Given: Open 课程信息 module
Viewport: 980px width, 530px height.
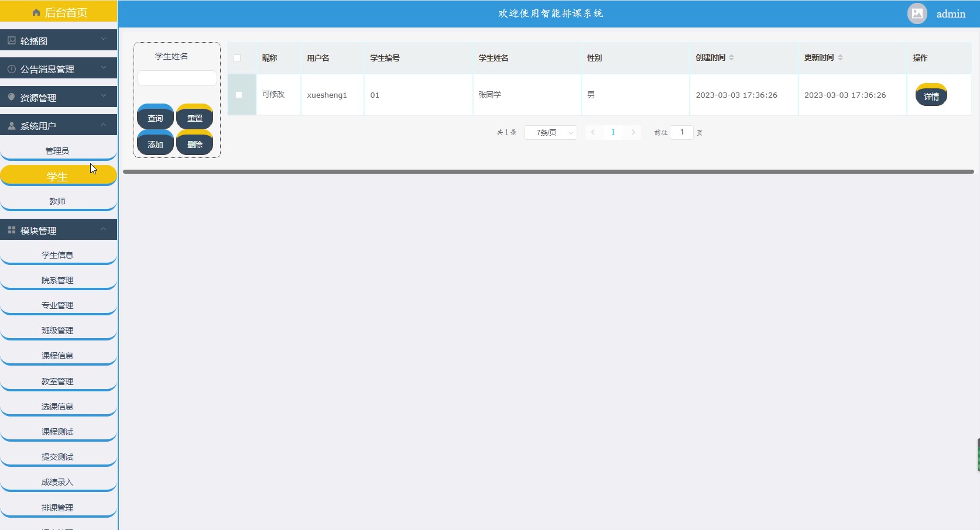Looking at the screenshot, I should click(x=58, y=356).
